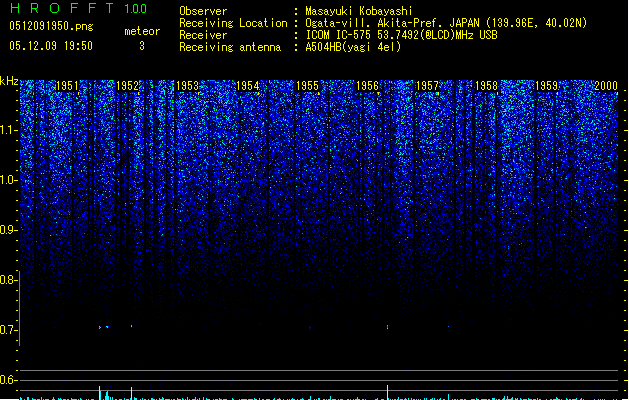
Task: Click the 1957 time marker
Action: click(428, 86)
